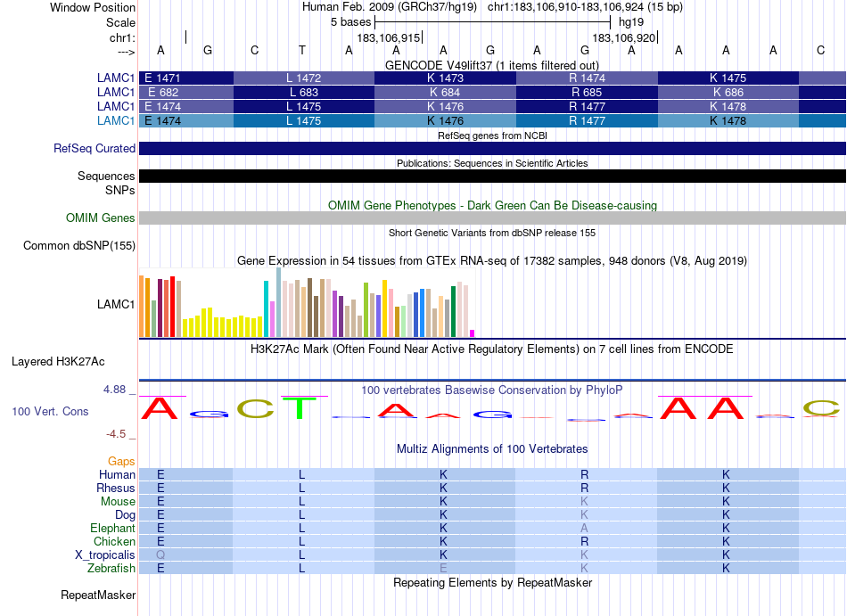This screenshot has width=847, height=616.
Task: Click the olive C letter in PhyloP logo
Action: coord(255,408)
